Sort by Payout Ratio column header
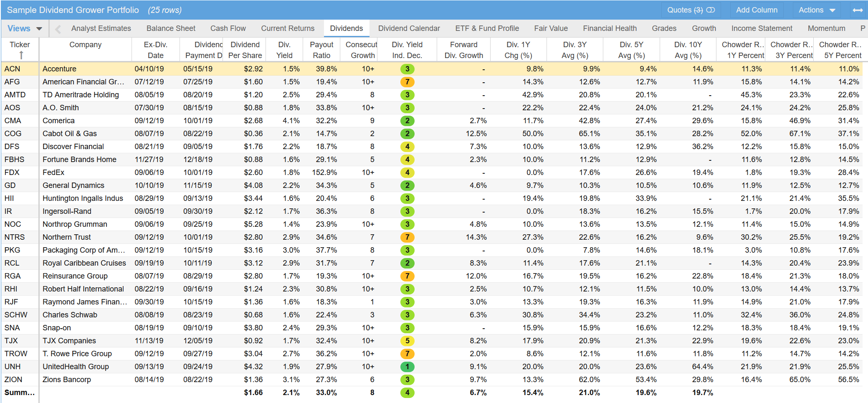 coord(321,50)
